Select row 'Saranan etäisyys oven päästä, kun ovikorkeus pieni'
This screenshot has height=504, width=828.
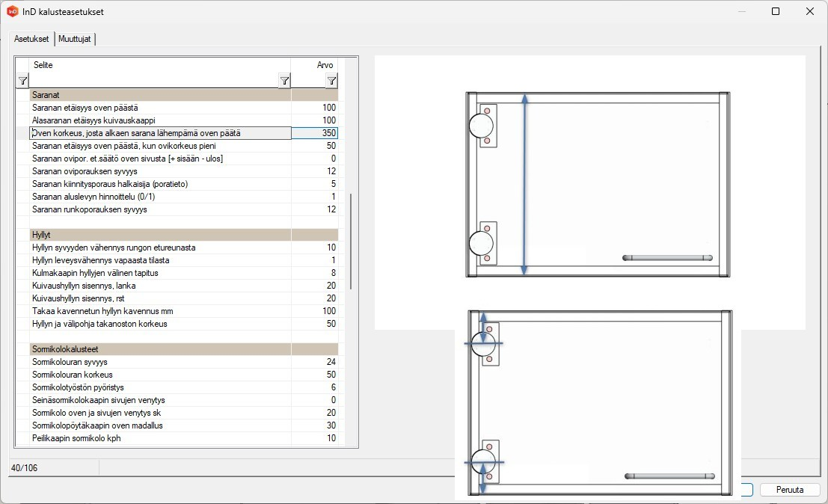184,146
